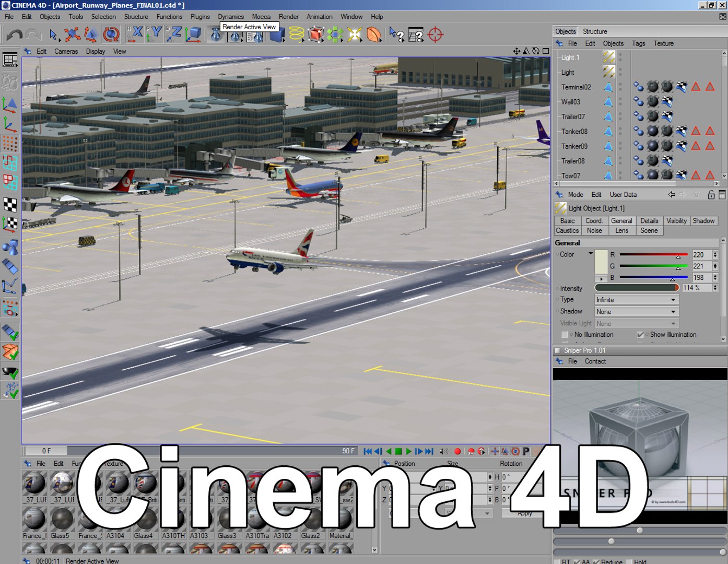Click the viewport pan icon

(x=516, y=51)
